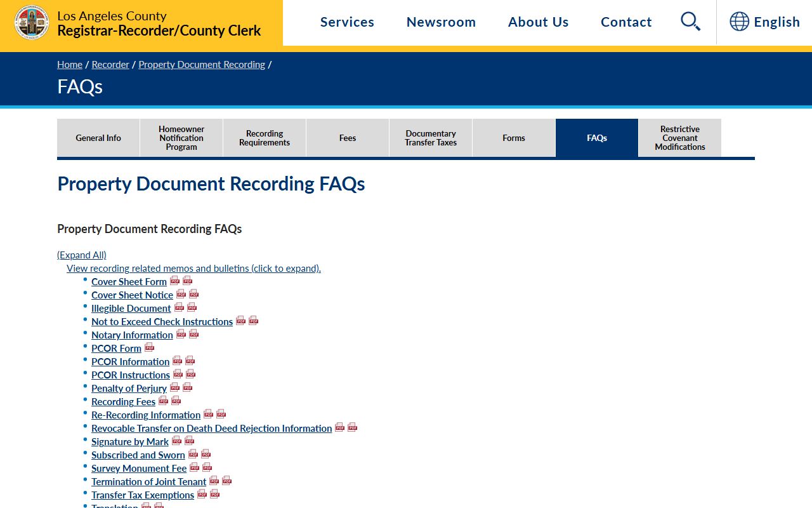Viewport: 812px width, 508px height.
Task: Click the Expand All link
Action: [x=82, y=255]
